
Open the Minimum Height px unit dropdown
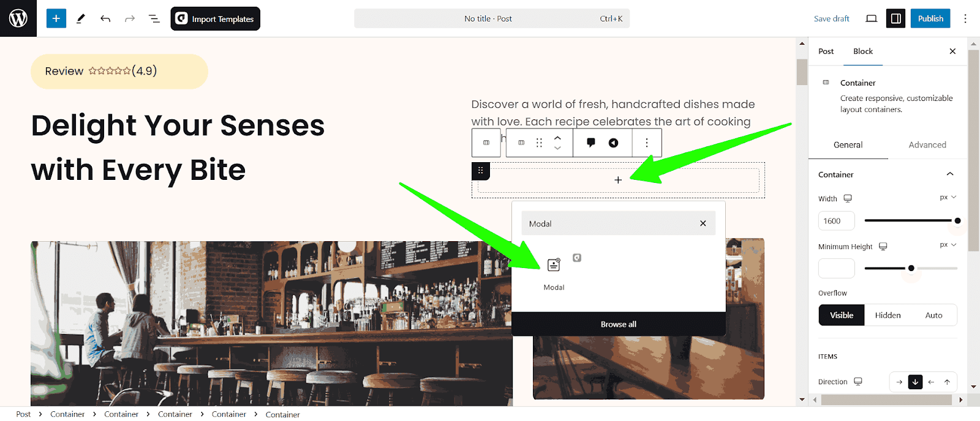(x=948, y=245)
